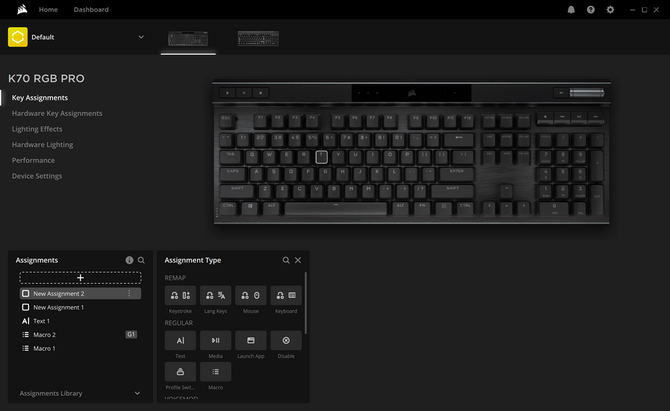Click the highlighted T key on keyboard
This screenshot has width=670, height=411.
point(322,157)
